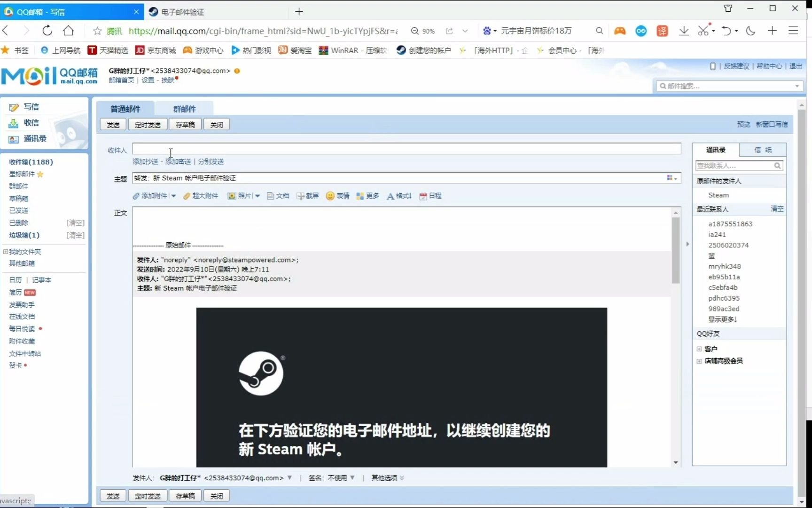Click the QQ Mail logo
Viewport: 812px width, 508px height.
pos(49,76)
